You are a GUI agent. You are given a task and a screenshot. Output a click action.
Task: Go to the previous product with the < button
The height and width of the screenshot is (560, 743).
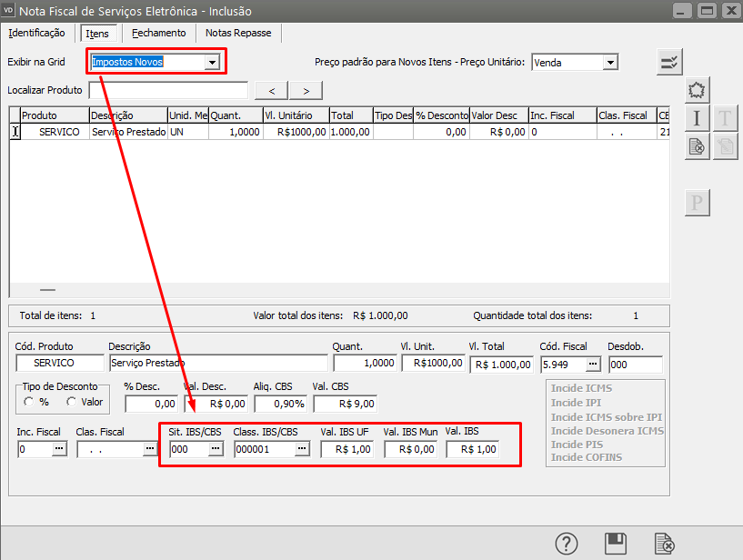[x=272, y=90]
